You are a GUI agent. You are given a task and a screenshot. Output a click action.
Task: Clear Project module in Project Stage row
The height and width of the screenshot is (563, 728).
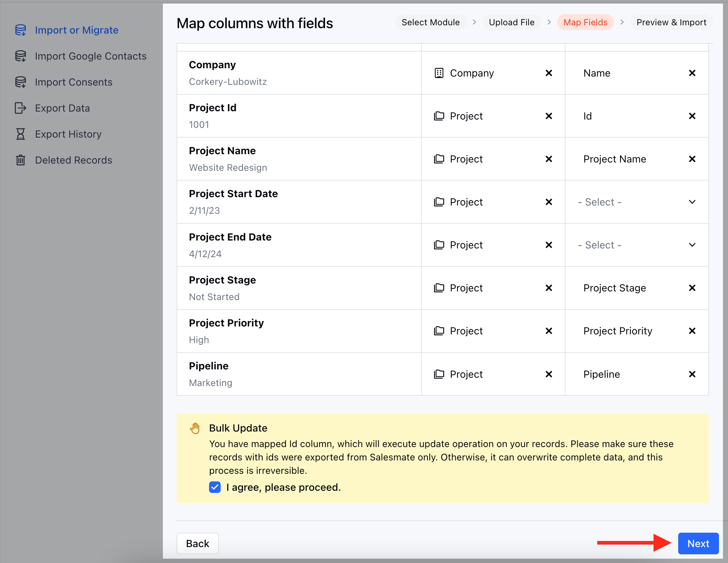pos(549,288)
